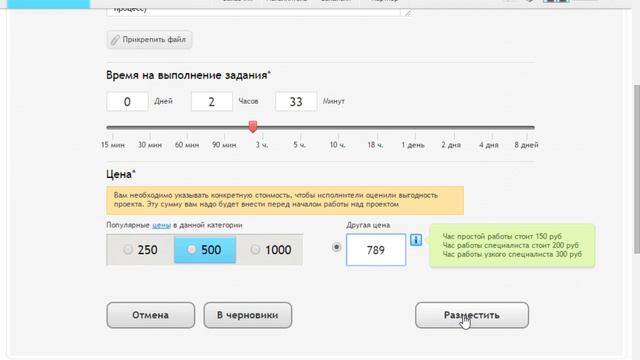Image resolution: width=640 pixels, height=360 pixels.
Task: Click the 5 ч. mark on time slider
Action: (300, 145)
